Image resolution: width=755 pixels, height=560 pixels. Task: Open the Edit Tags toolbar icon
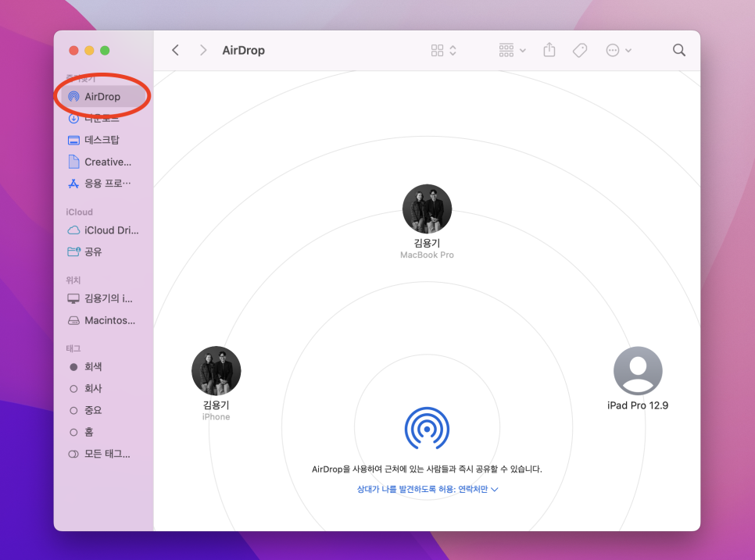(580, 50)
